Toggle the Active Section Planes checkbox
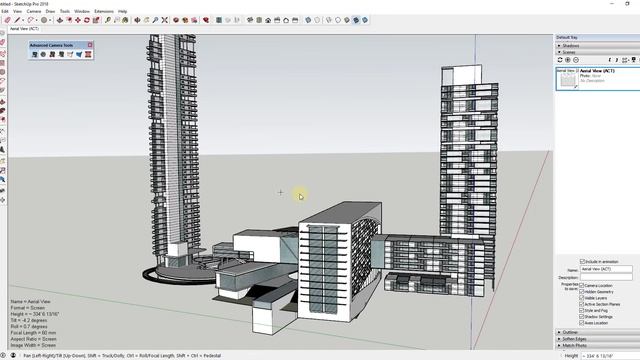This screenshot has height=360, width=640. [x=582, y=304]
